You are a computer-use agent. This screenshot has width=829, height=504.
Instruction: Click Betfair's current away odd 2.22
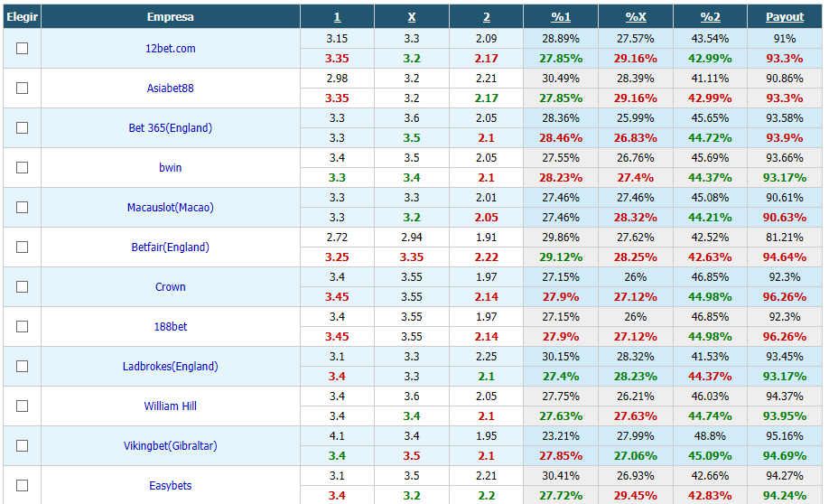487,257
